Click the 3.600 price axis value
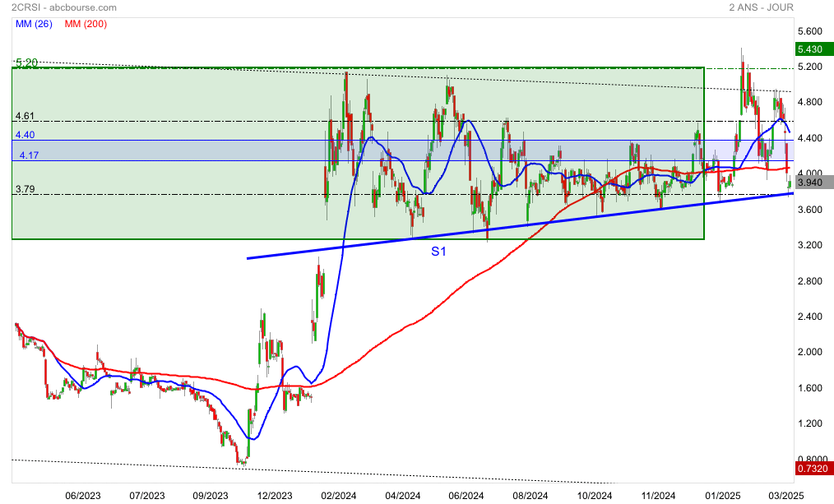 click(810, 210)
